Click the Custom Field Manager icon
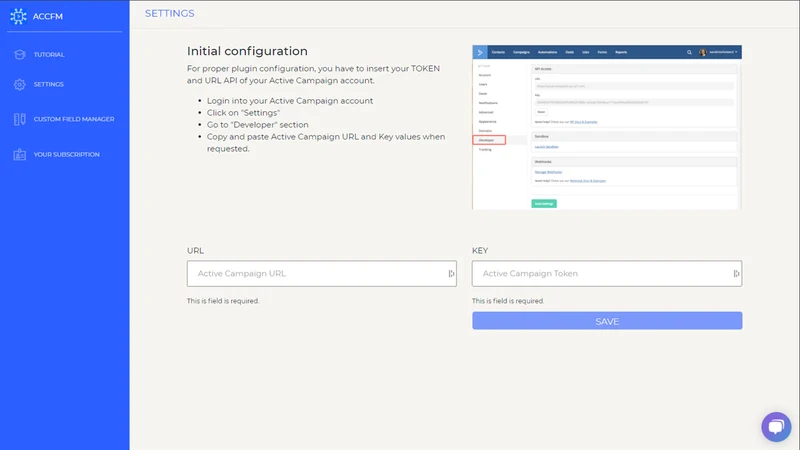 tap(20, 119)
